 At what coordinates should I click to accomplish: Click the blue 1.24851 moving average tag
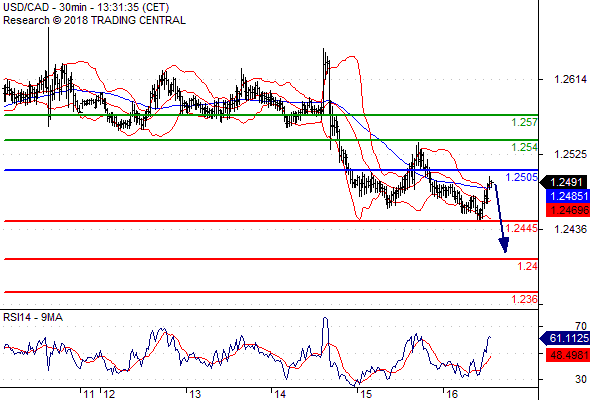568,196
